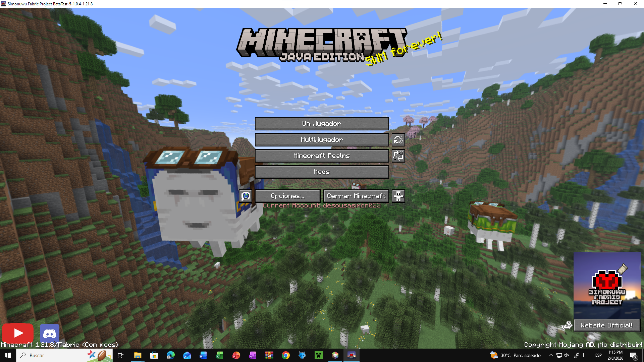This screenshot has width=644, height=362.
Task: Open the Discord link icon
Action: click(x=50, y=334)
